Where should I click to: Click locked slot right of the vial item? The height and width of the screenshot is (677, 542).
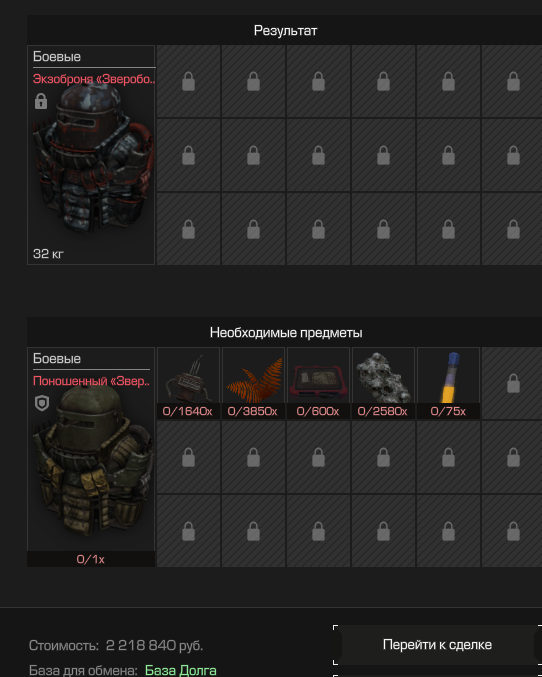coord(513,383)
